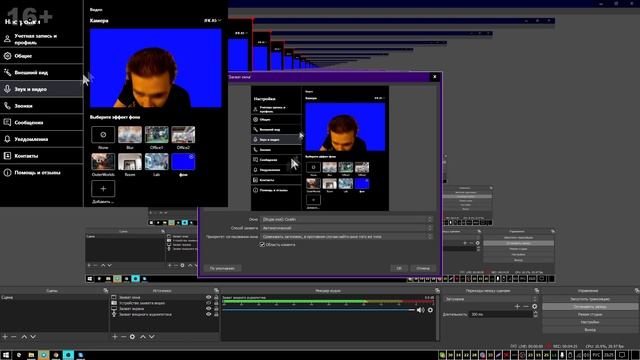Image resolution: width=640 pixels, height=360 pixels.
Task: Increase transition Длительность with stepper arrow
Action: (x=535, y=313)
